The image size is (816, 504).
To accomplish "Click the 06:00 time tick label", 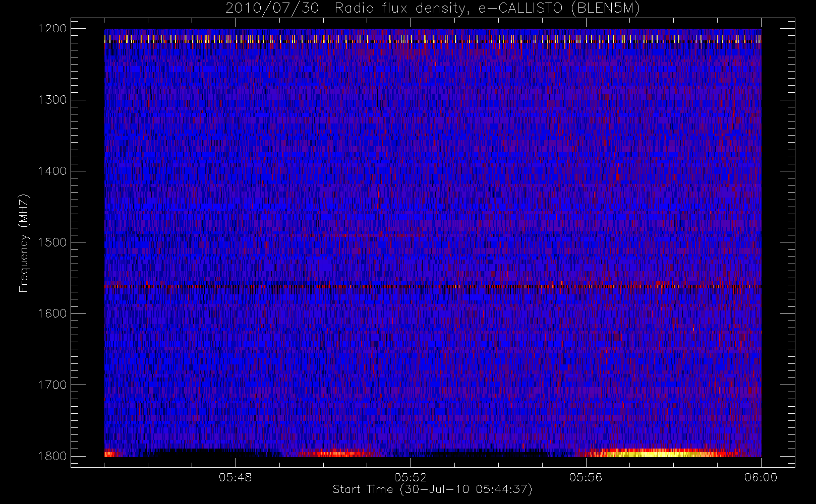I will pyautogui.click(x=761, y=477).
